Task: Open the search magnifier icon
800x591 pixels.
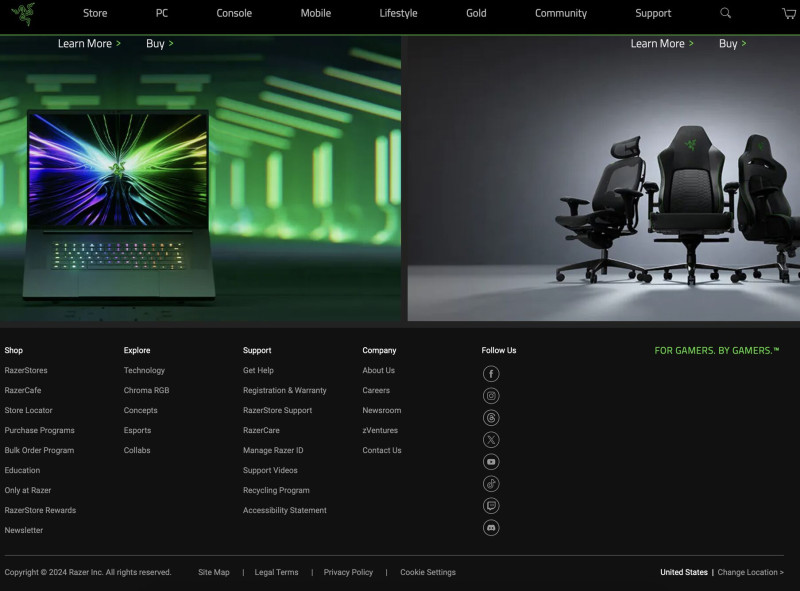Action: 725,13
